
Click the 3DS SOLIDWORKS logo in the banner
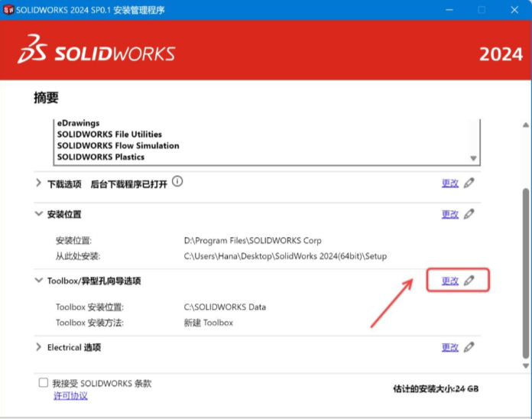(97, 50)
